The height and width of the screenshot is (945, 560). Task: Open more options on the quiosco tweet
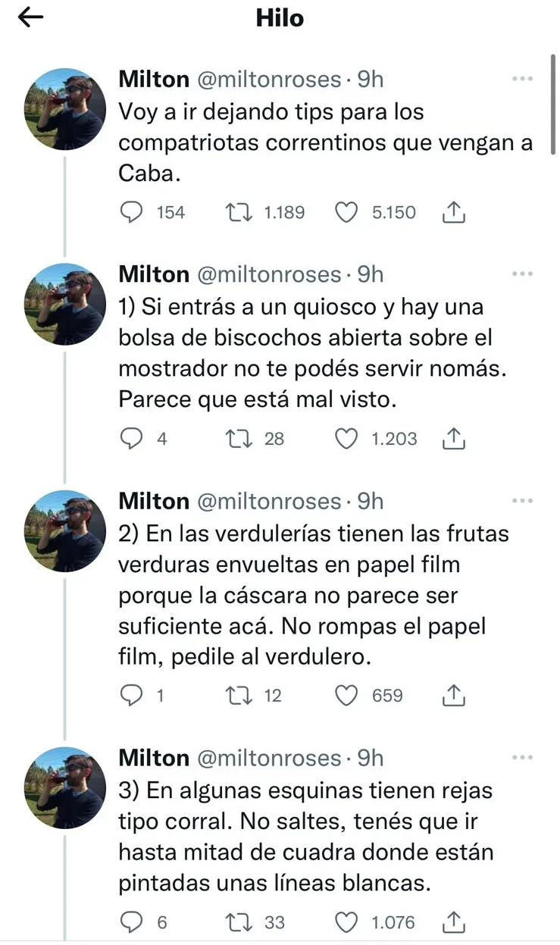pos(523,274)
